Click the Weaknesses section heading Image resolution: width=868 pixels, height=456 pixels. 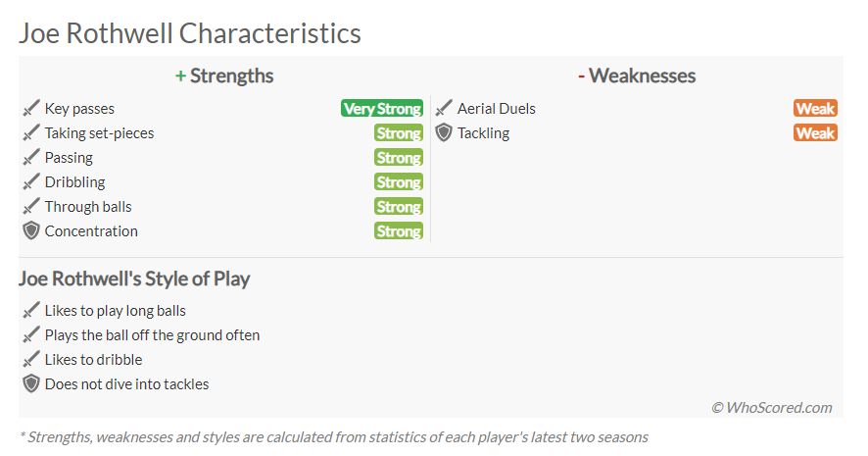tap(637, 76)
